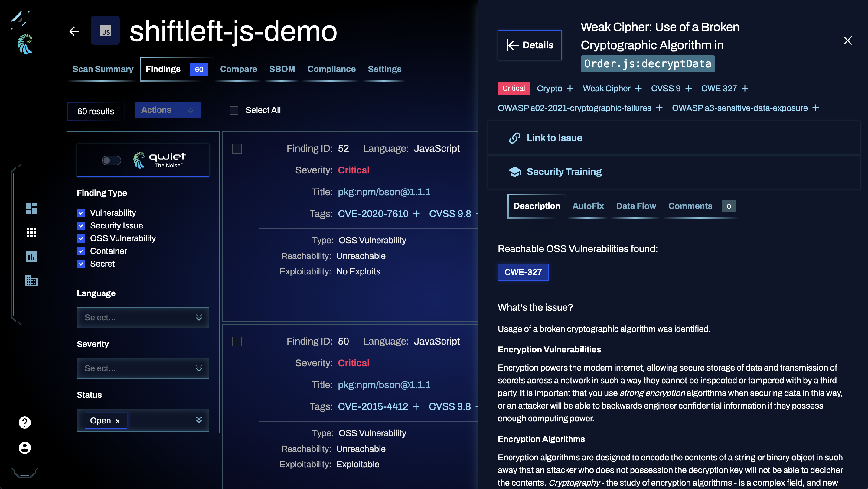Open the organization building icon in sidebar
Image resolution: width=868 pixels, height=489 pixels.
pyautogui.click(x=31, y=281)
